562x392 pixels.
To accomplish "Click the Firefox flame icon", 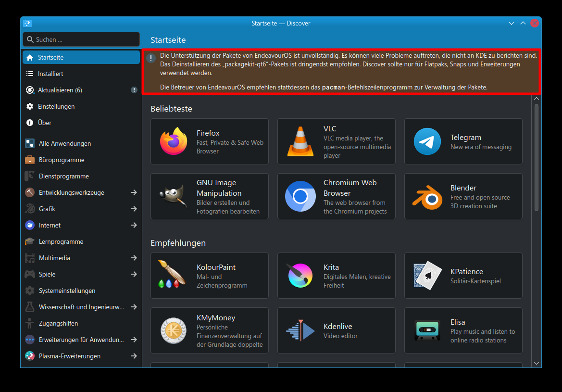I will tap(174, 141).
